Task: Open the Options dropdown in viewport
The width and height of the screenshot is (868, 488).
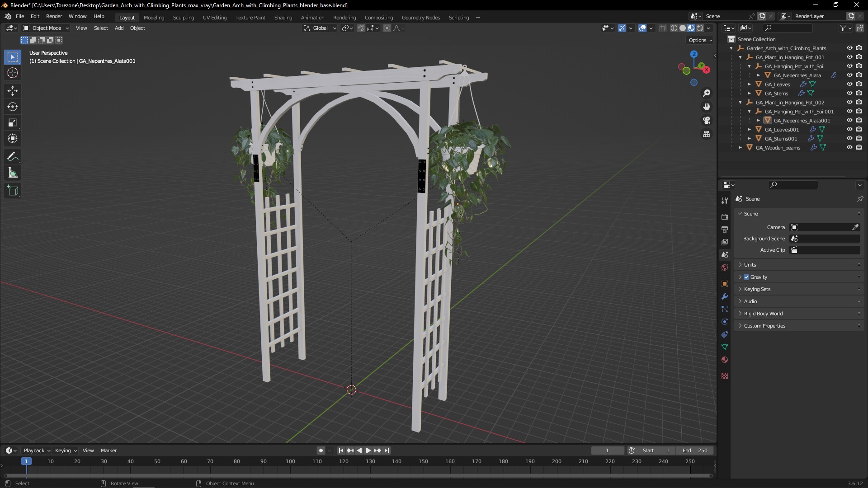Action: click(x=700, y=40)
